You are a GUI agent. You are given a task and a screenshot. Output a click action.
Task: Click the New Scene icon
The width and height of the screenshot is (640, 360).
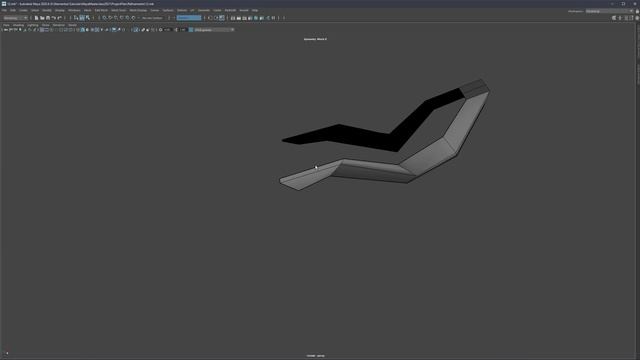[36, 18]
